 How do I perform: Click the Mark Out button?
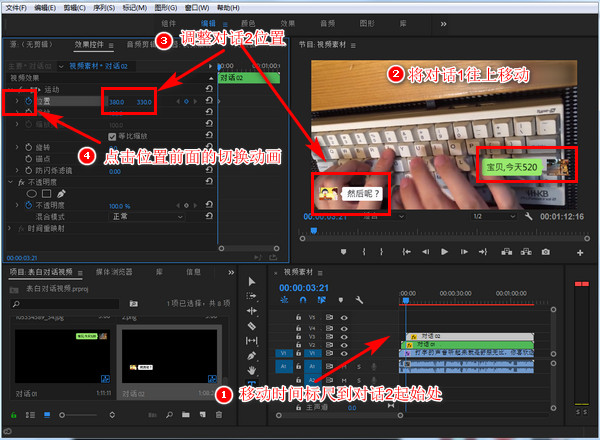382,252
